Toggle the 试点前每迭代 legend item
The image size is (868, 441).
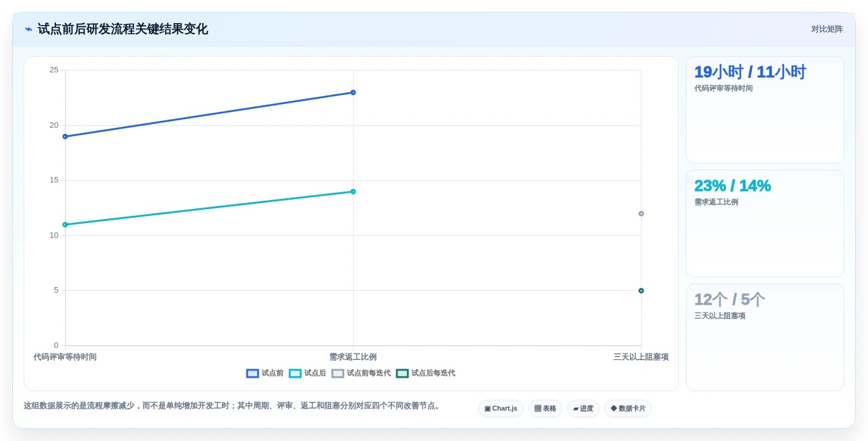coord(361,373)
